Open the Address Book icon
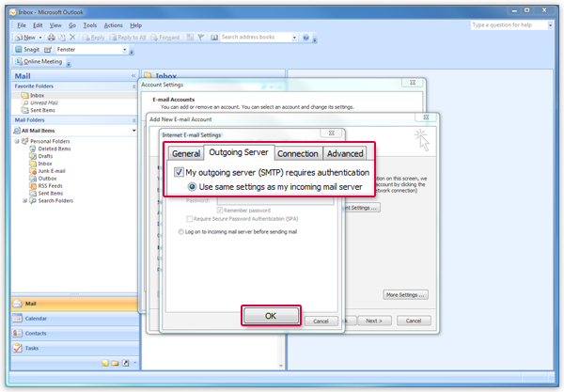Viewport: 564px width, 392px height. [214, 37]
